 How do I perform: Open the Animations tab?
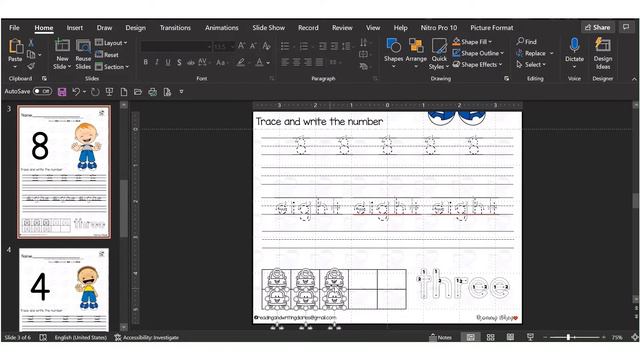(222, 28)
